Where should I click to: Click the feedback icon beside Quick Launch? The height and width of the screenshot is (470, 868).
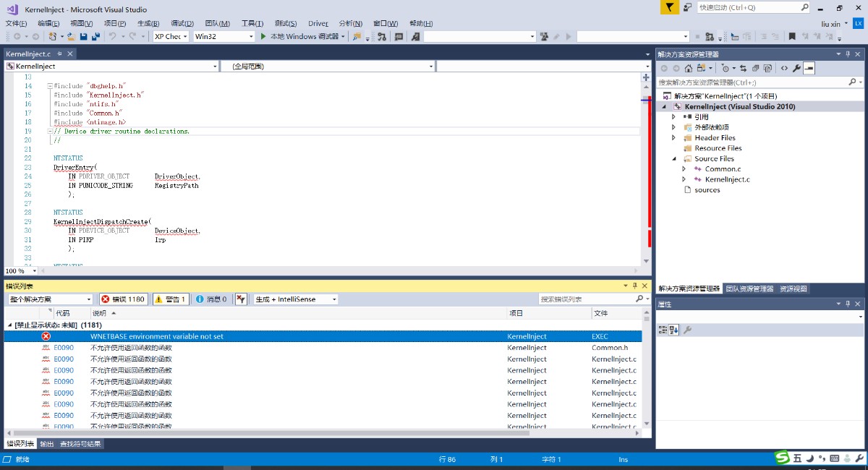pyautogui.click(x=688, y=7)
